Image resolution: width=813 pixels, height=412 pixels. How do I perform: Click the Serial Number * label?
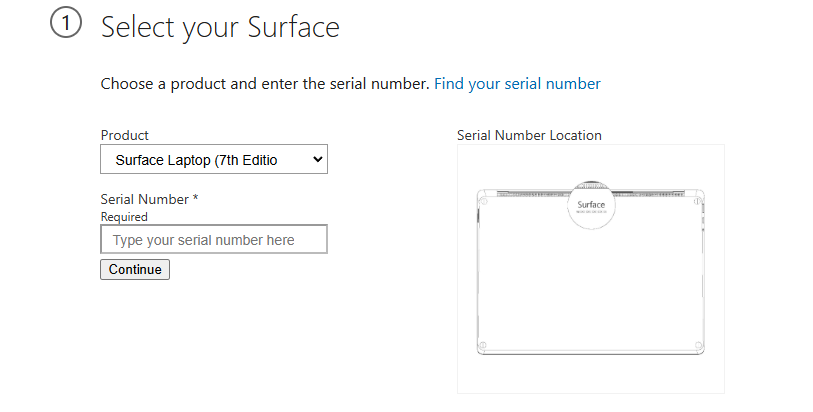tap(149, 199)
